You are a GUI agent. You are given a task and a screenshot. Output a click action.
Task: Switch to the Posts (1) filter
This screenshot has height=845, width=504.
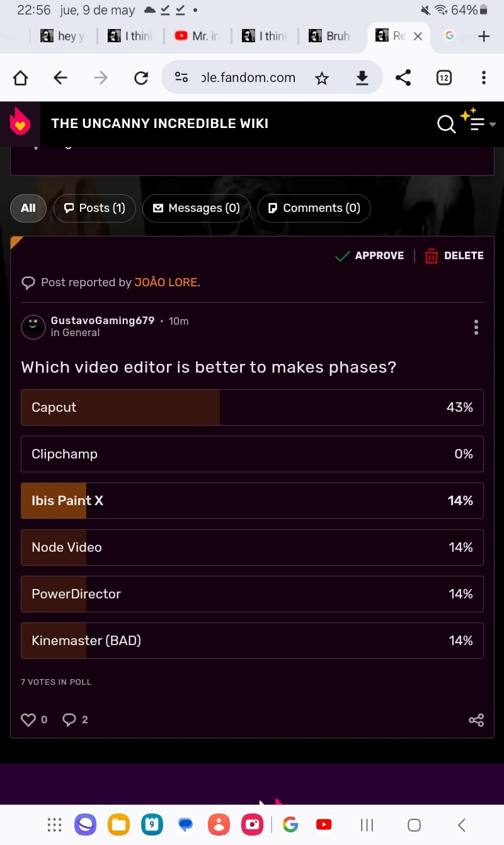click(x=94, y=208)
